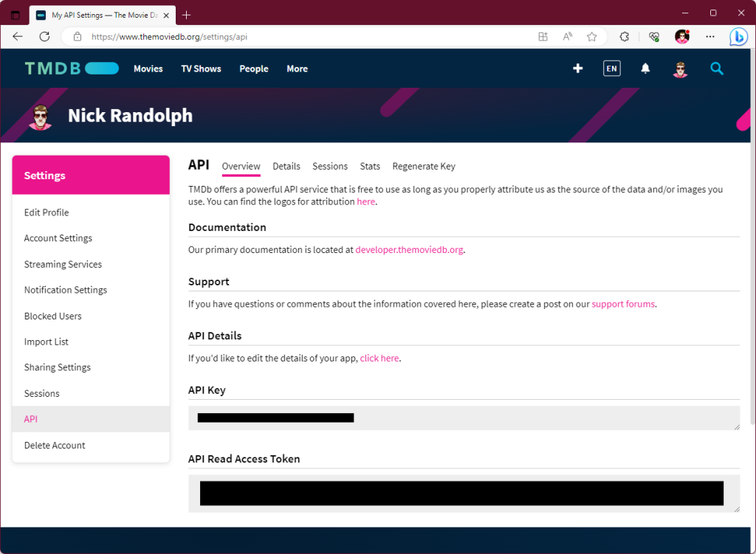
Task: Open browser Settings and more ellipsis menu
Action: [710, 36]
